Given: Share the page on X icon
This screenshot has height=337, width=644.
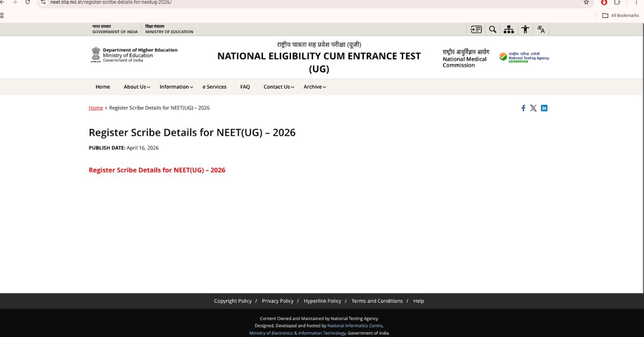Looking at the screenshot, I should [533, 108].
